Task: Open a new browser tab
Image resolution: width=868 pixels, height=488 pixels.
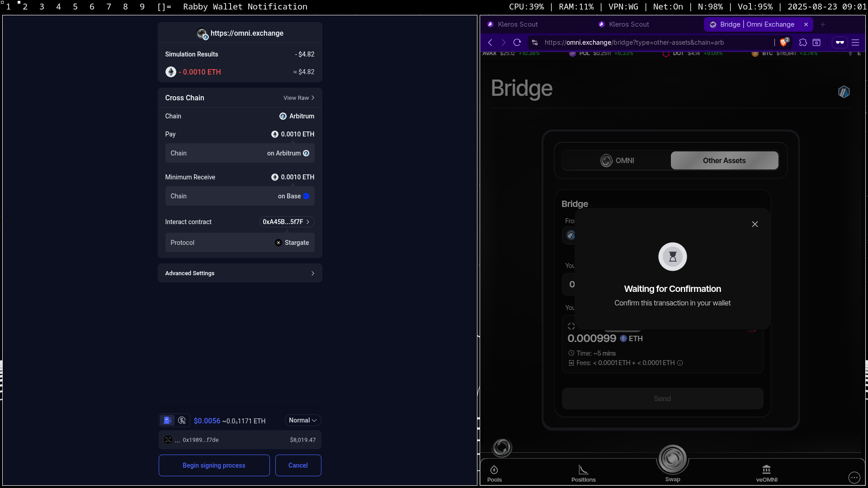Action: point(823,24)
